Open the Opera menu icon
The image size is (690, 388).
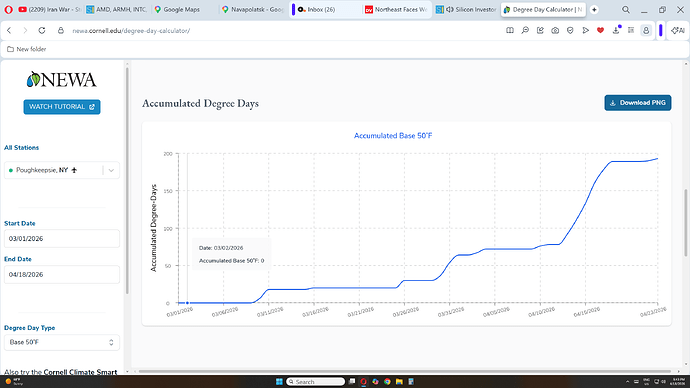click(8, 9)
